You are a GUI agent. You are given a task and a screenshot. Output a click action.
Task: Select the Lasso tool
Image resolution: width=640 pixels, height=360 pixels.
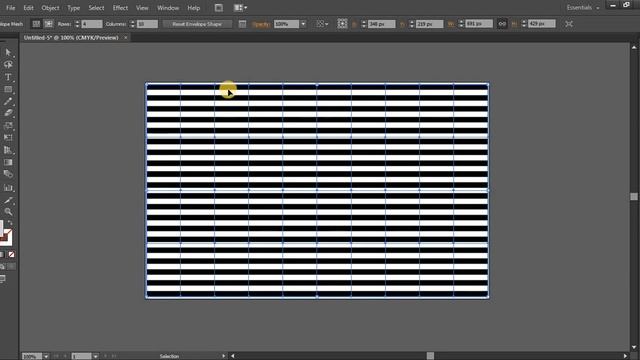[x=8, y=64]
